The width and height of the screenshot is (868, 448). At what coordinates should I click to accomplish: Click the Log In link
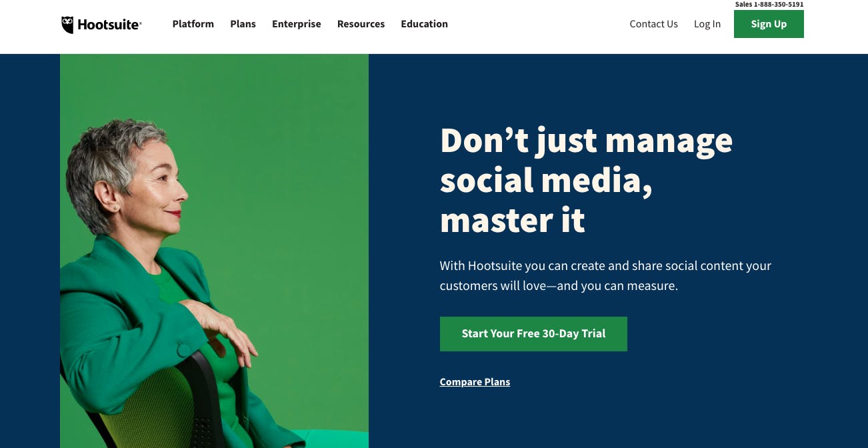(707, 24)
